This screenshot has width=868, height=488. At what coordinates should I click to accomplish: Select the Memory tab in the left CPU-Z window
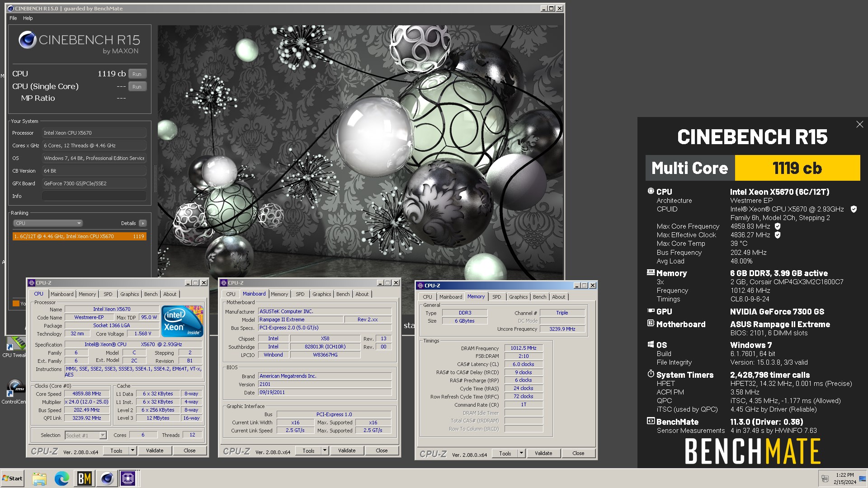pyautogui.click(x=87, y=294)
